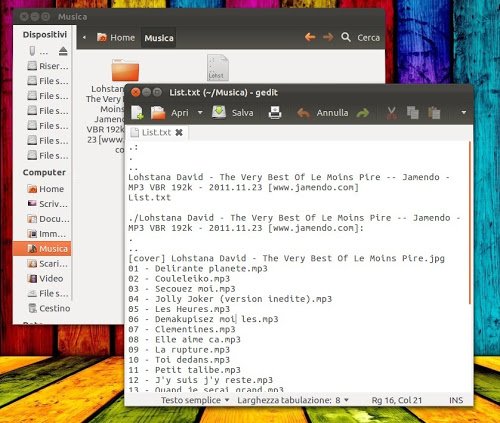Screen dimensions: 500x423
Task: Click the orange Lohstana folder icon
Action: tap(125, 70)
